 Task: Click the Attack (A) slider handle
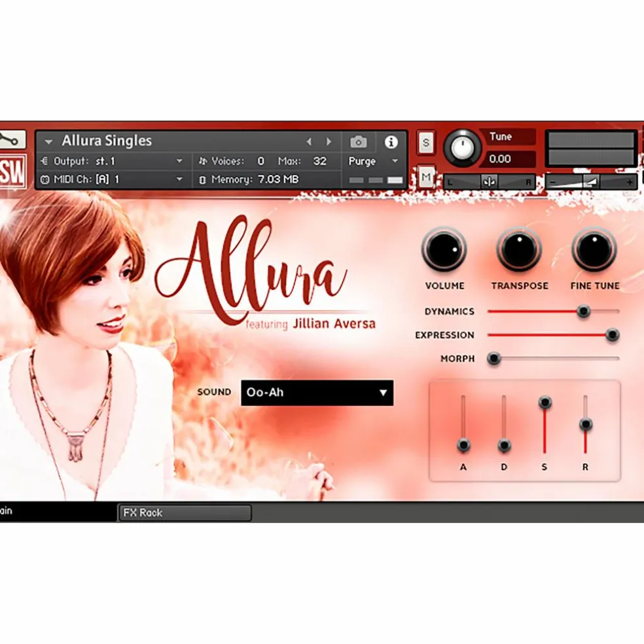pos(463,445)
